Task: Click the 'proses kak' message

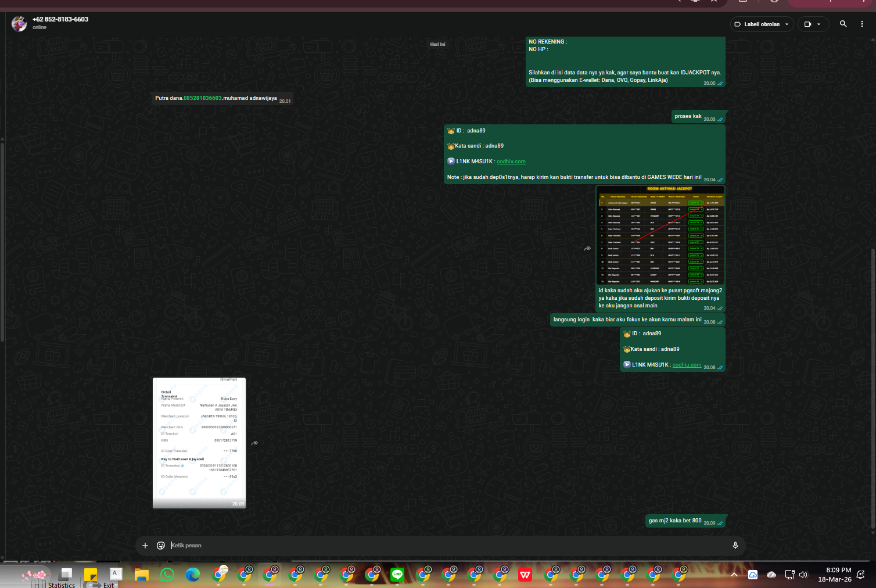Action: [698, 117]
